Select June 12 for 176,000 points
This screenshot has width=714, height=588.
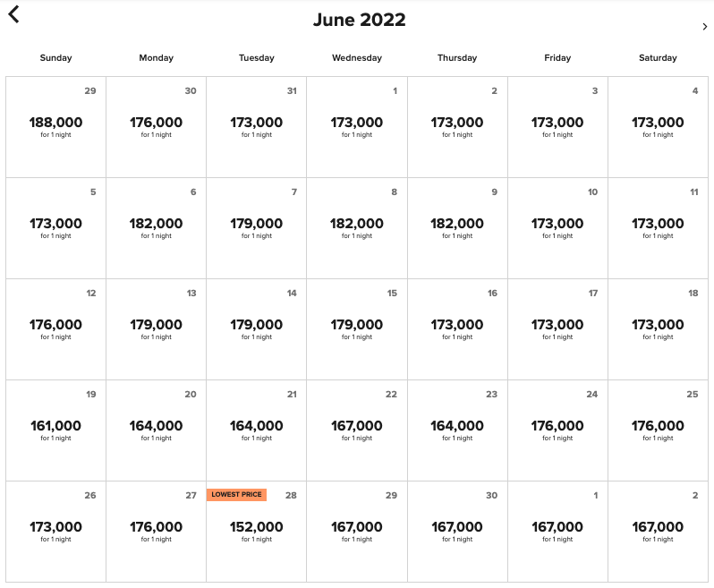pos(55,329)
